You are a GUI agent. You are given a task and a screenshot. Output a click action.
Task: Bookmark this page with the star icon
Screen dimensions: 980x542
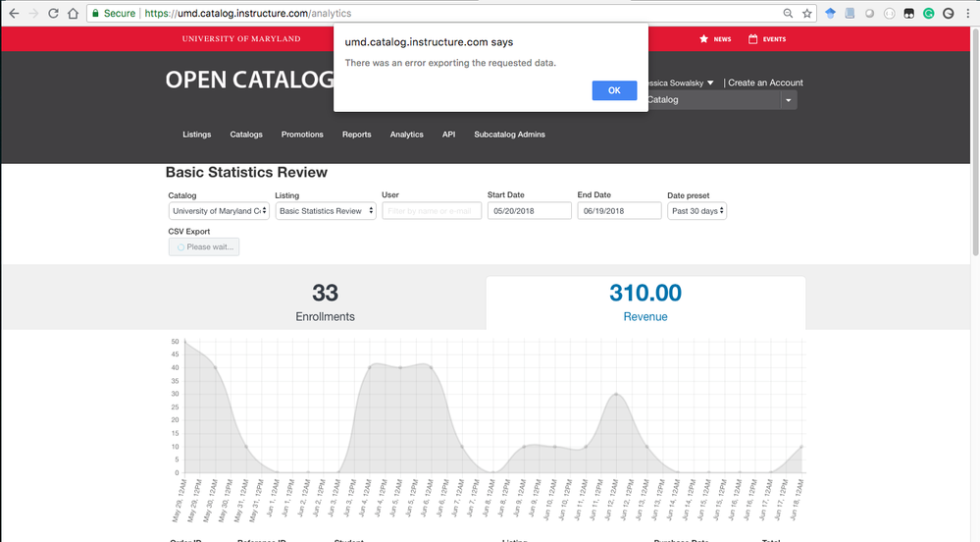click(x=807, y=14)
